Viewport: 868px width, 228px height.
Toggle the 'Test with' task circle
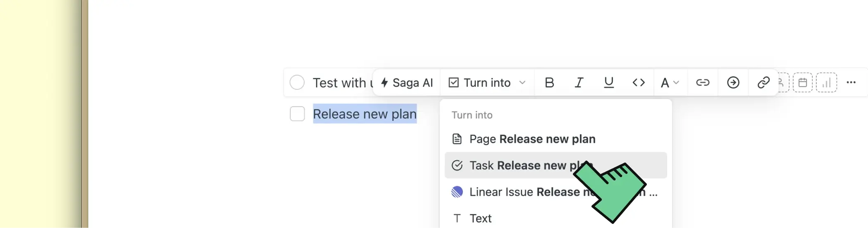(297, 82)
